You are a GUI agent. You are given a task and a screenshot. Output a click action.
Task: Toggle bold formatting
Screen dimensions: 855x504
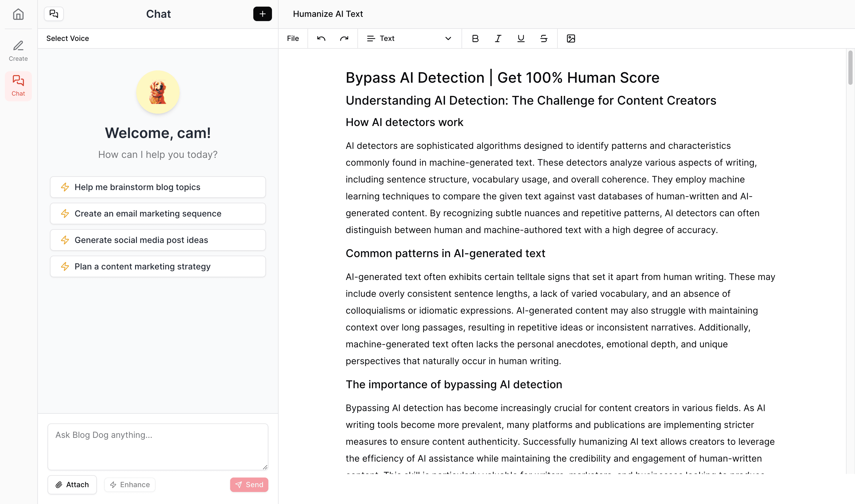[x=475, y=38]
